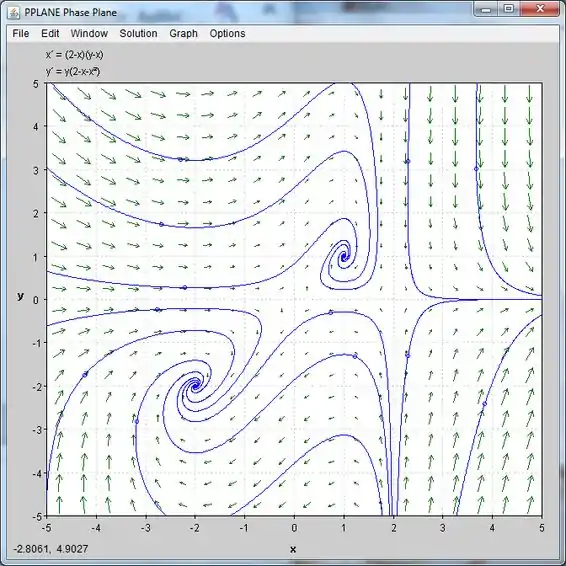Open the Window menu

point(89,34)
